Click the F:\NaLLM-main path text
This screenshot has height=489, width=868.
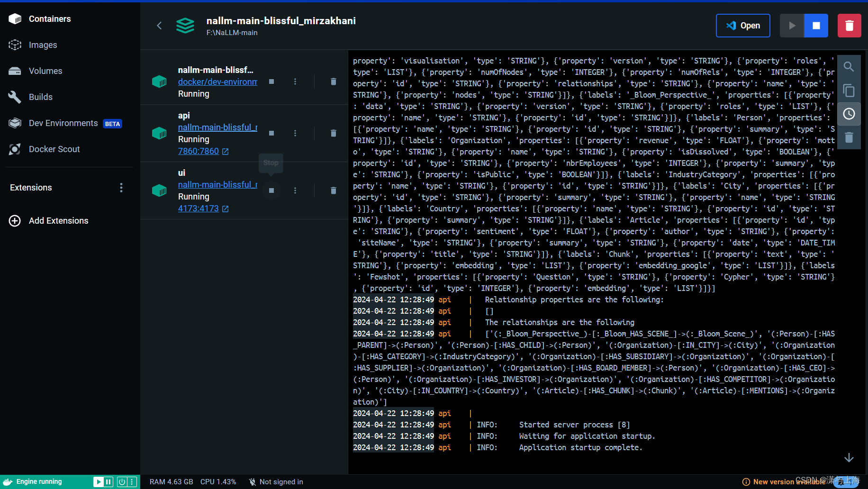point(232,33)
